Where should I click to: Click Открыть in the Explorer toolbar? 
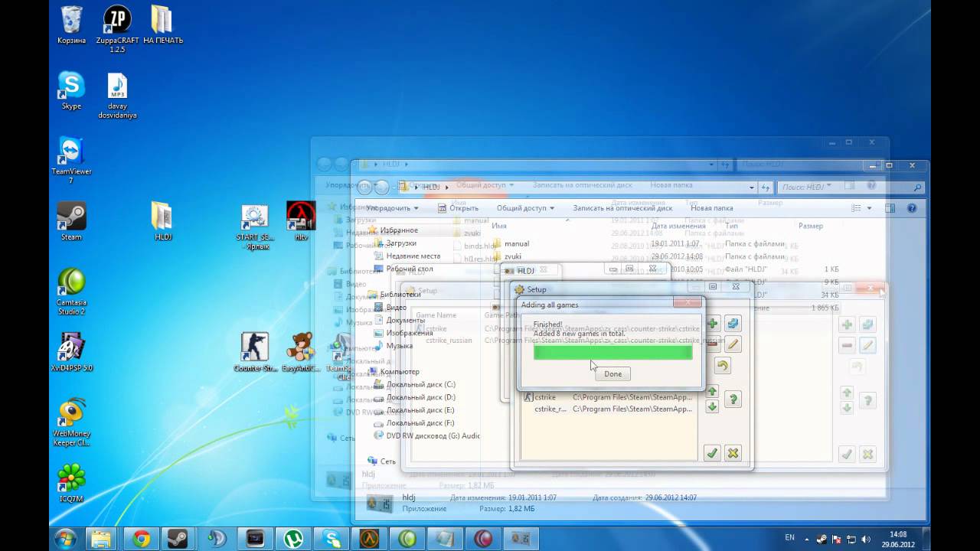click(x=458, y=208)
